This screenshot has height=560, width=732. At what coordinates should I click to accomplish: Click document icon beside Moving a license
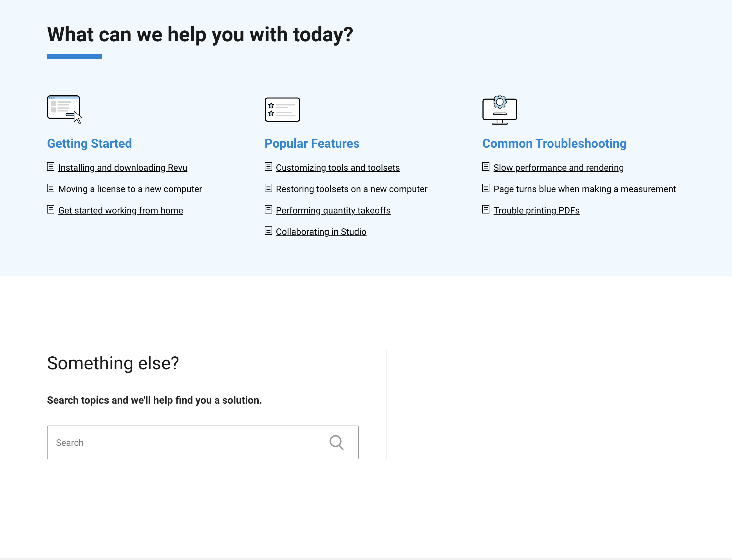point(51,188)
